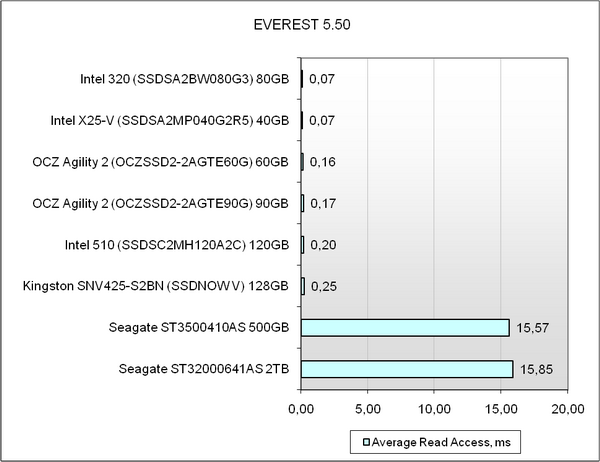Select label Intel 510 (SSDSC2MH120A2C) 120GB
Image resolution: width=600 pixels, height=462 pixels.
tap(177, 245)
